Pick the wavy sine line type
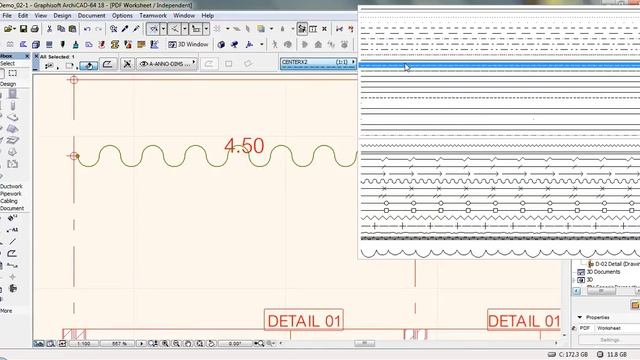640x360 pixels. click(499, 181)
